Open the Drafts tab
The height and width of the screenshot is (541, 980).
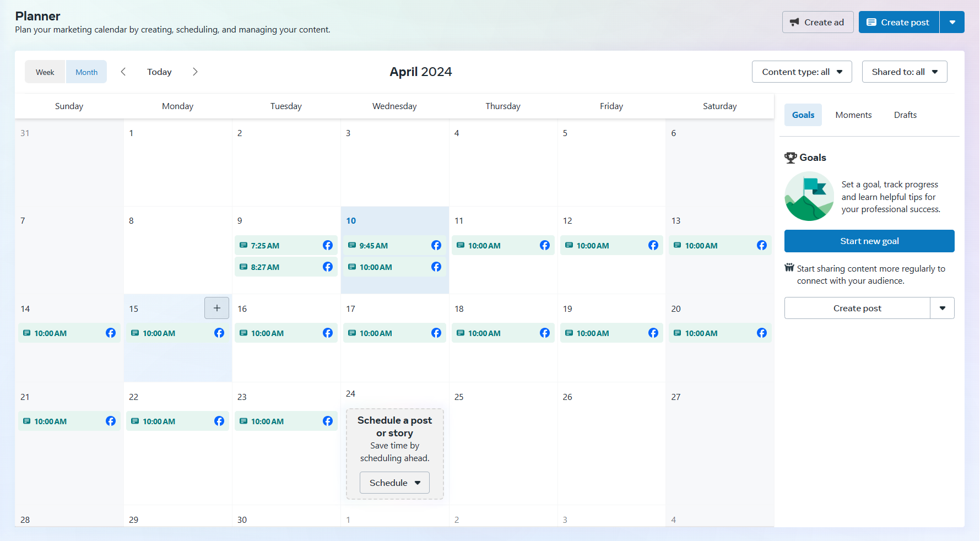pos(905,115)
